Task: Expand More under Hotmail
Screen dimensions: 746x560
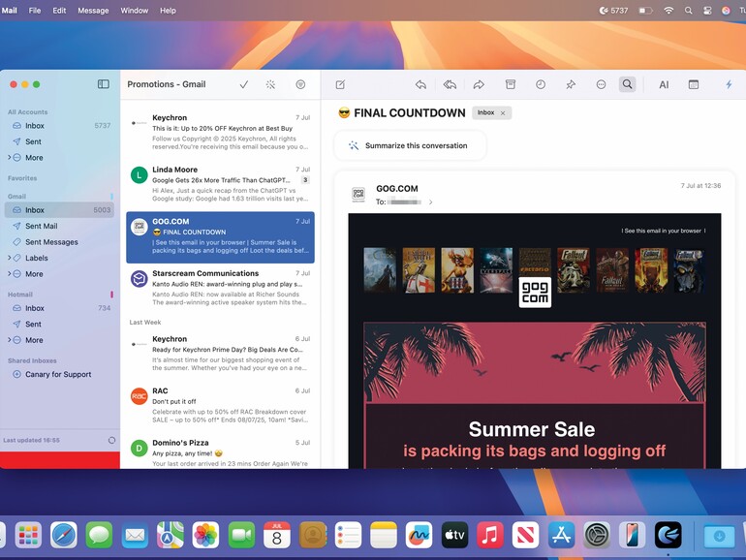Action: tap(9, 340)
